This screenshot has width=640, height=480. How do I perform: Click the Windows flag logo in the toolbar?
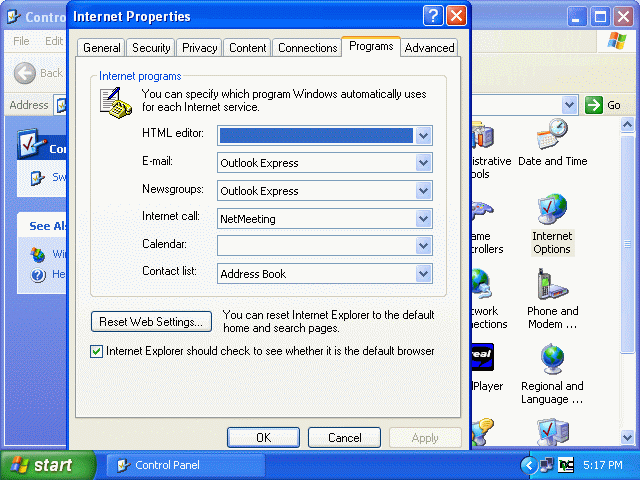tap(616, 41)
